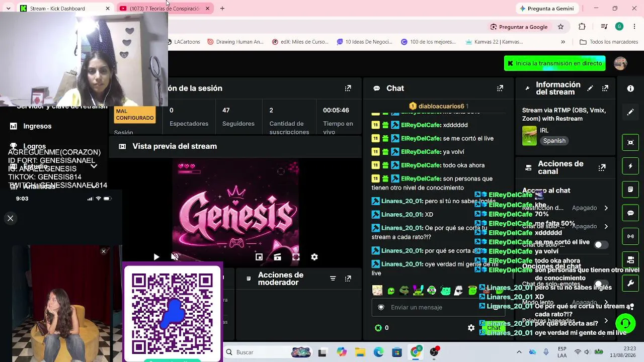Open the tab search dropdown arrow
The image size is (644, 362).
tap(8, 9)
